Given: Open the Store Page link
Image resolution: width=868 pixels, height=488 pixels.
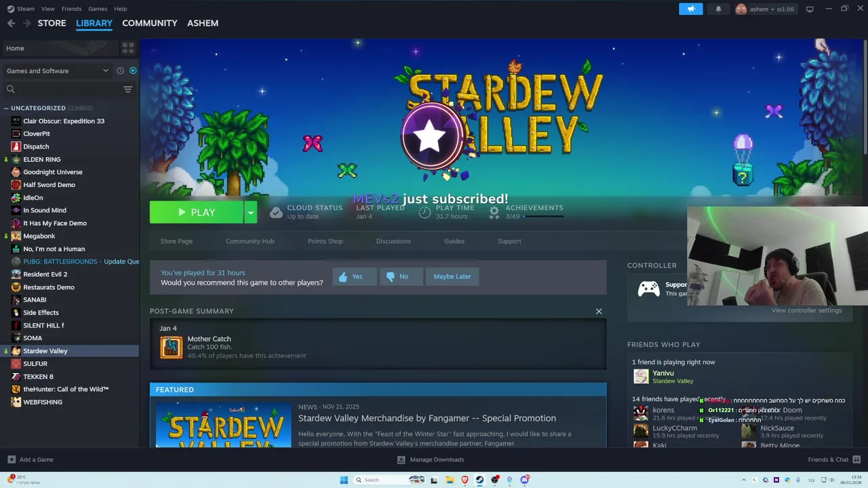Looking at the screenshot, I should click(176, 241).
